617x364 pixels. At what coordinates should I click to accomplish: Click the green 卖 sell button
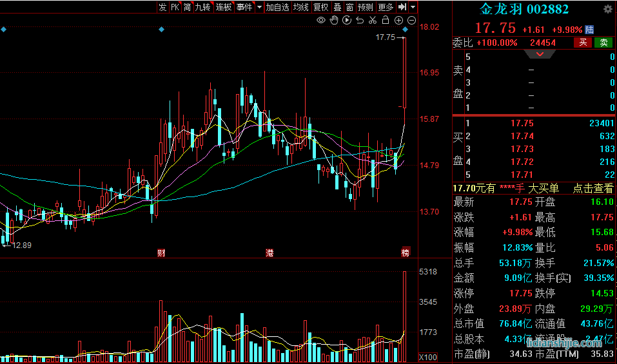pos(603,43)
